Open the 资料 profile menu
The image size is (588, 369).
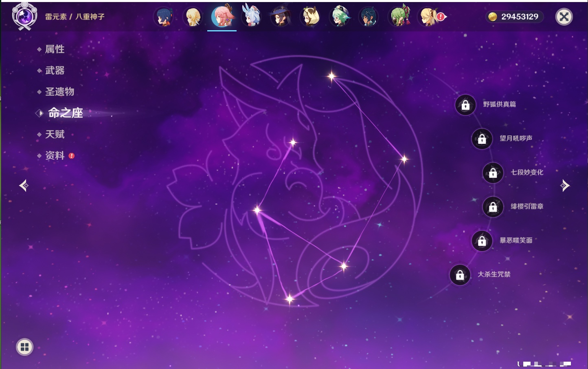tap(55, 156)
